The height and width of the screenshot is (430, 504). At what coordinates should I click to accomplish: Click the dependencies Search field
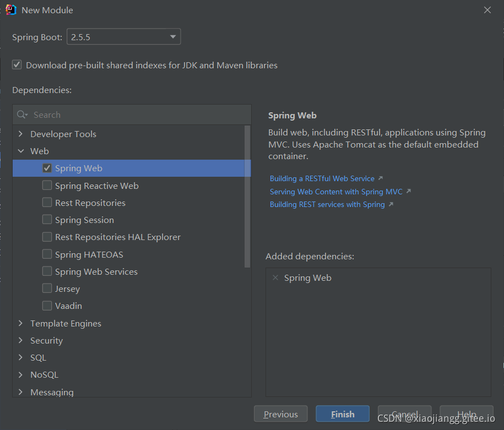pyautogui.click(x=132, y=115)
